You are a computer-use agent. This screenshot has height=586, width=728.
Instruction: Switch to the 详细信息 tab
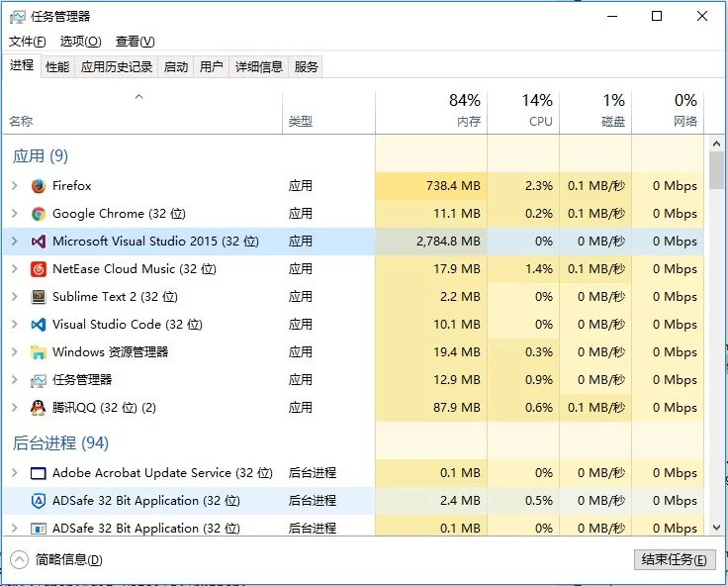(x=259, y=67)
